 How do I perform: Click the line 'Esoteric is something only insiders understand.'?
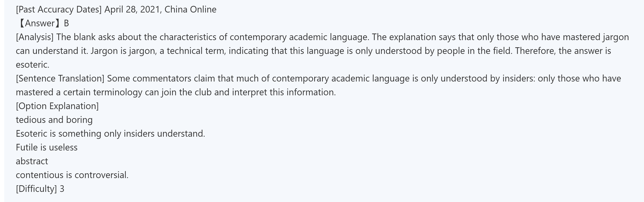tap(110, 134)
